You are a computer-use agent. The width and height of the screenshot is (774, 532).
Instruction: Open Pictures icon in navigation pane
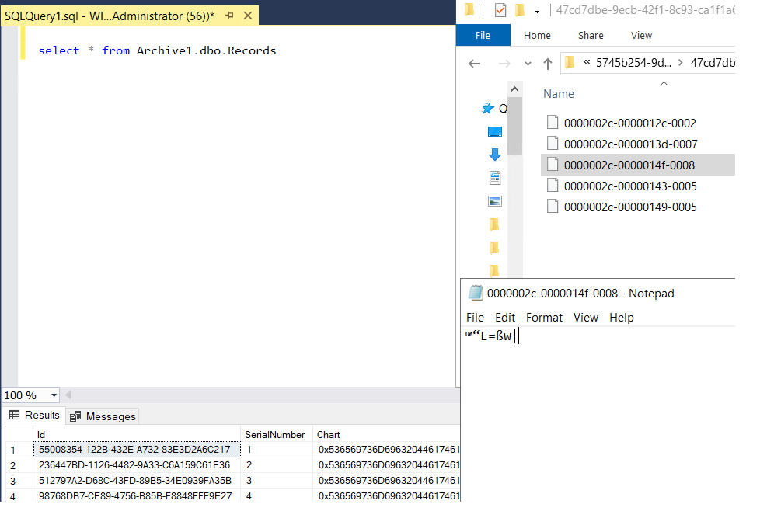[x=495, y=201]
